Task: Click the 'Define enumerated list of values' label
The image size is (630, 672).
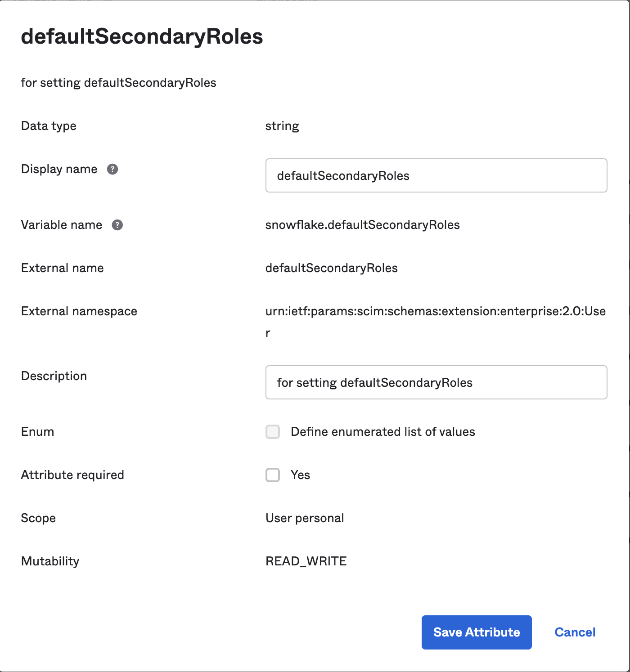Action: click(x=383, y=432)
